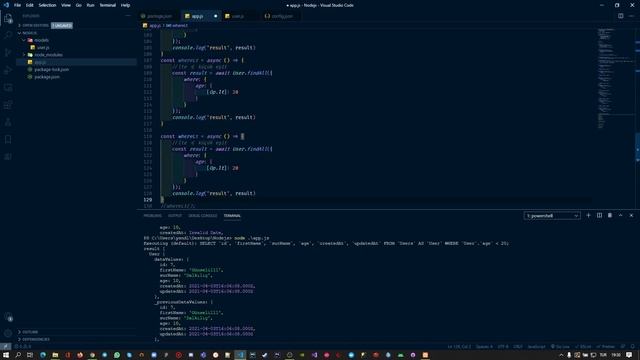Maximize the terminal panel with chevron up
The width and height of the screenshot is (640, 360).
click(620, 216)
